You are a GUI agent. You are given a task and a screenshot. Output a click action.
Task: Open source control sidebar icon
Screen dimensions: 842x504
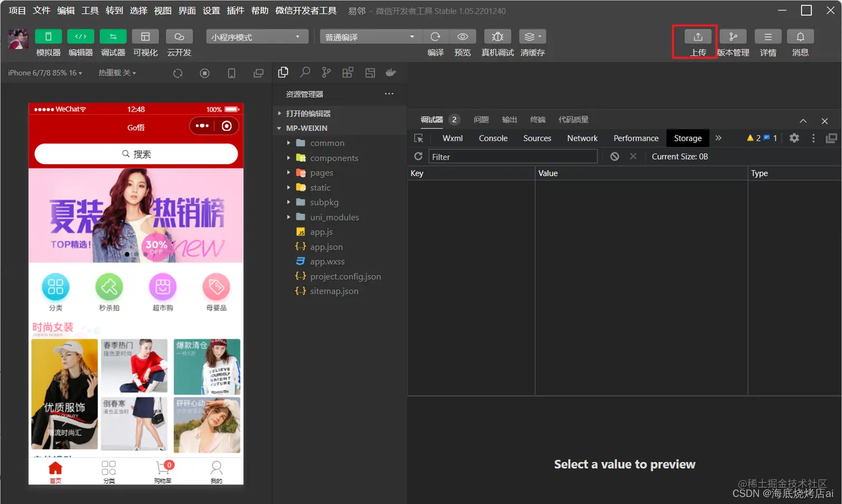(x=326, y=72)
